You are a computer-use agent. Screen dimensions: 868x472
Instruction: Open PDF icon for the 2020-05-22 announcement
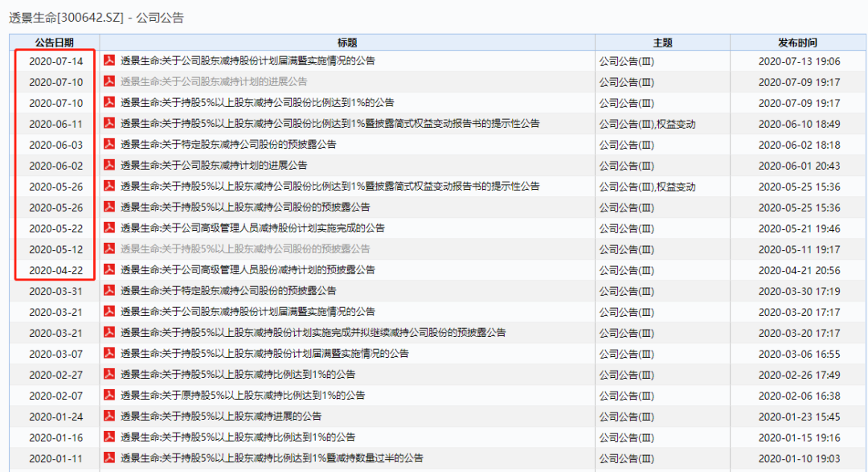pos(109,228)
